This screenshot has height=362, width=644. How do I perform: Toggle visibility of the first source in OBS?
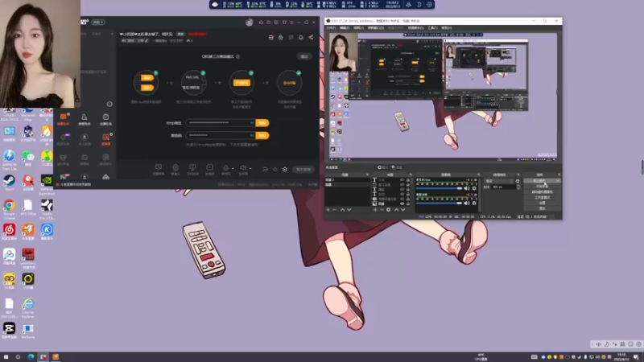click(x=402, y=179)
